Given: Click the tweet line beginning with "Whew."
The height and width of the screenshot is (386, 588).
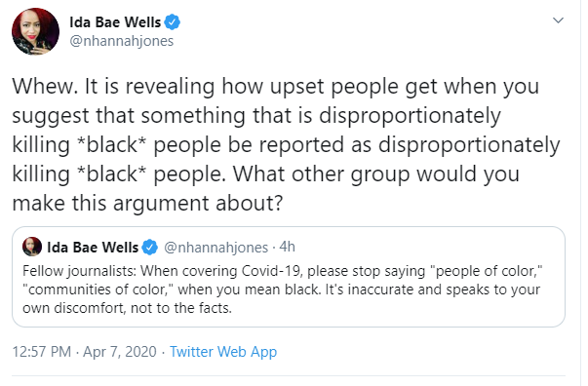Looking at the screenshot, I should (x=276, y=87).
